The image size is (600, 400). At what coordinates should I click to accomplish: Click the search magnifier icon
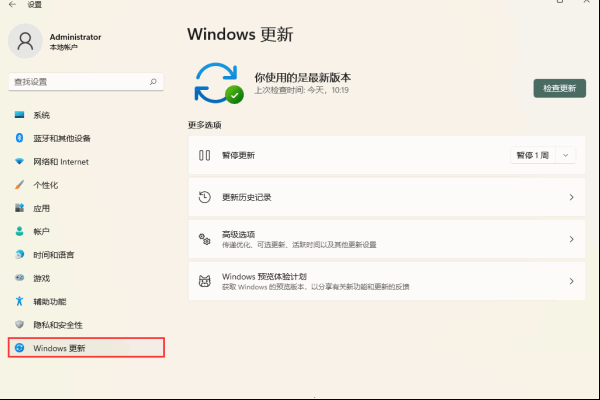point(153,82)
